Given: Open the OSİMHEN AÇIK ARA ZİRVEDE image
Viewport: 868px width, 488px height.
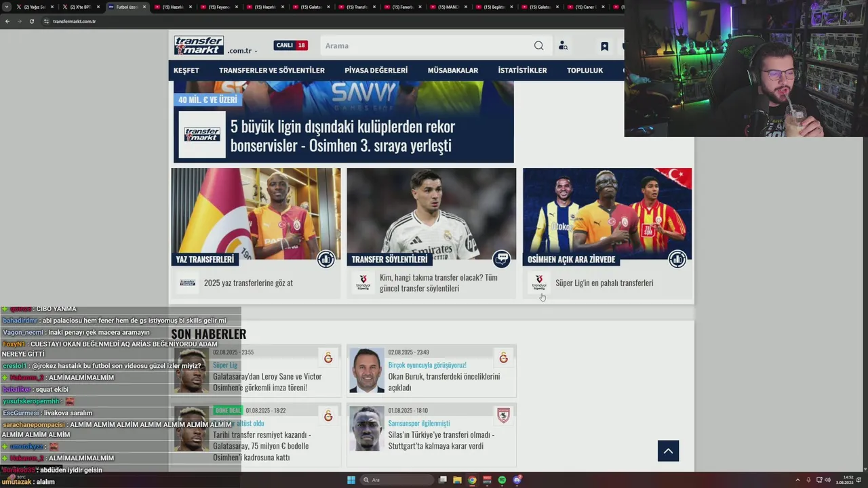Looking at the screenshot, I should click(607, 213).
